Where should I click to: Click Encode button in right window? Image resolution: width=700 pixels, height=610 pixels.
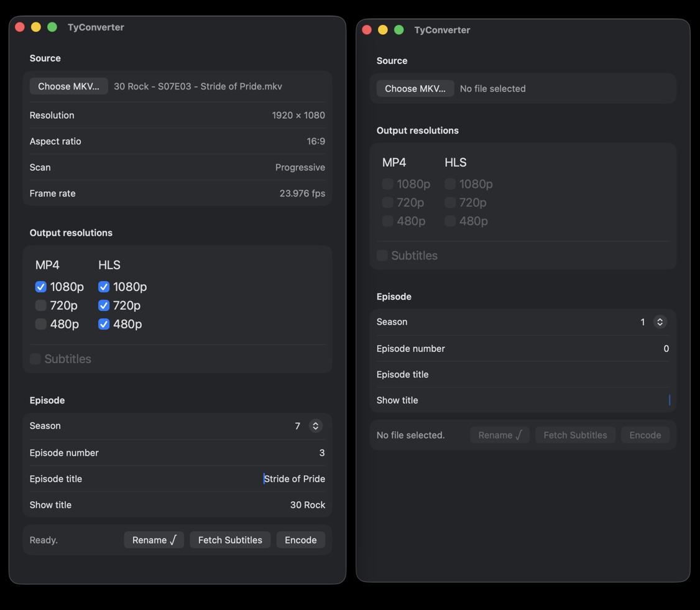[x=645, y=435]
